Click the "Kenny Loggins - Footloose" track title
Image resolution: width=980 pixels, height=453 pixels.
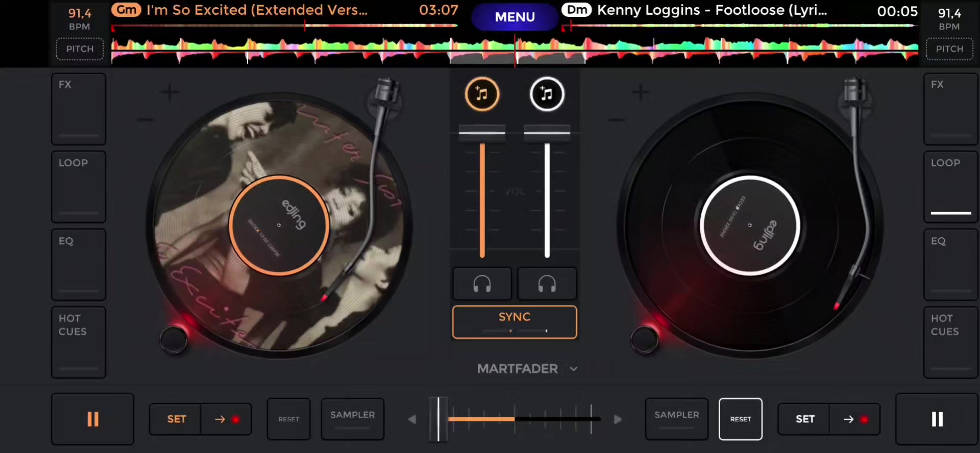pyautogui.click(x=712, y=10)
